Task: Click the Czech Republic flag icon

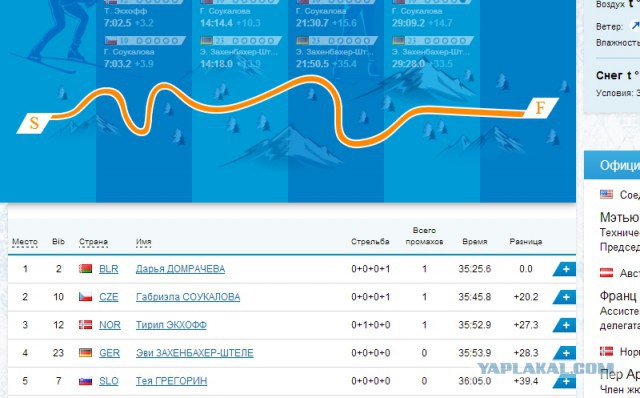Action: point(85,297)
